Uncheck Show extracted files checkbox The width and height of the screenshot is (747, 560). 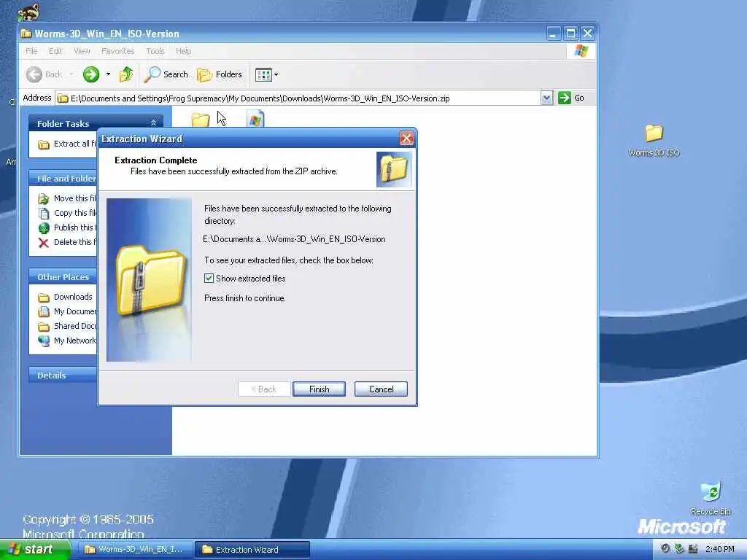click(x=209, y=278)
